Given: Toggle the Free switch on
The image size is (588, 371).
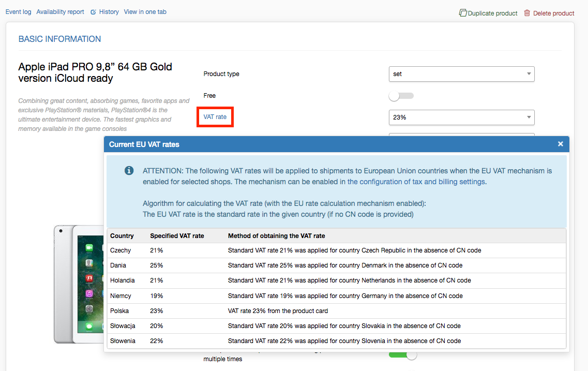Looking at the screenshot, I should click(401, 96).
